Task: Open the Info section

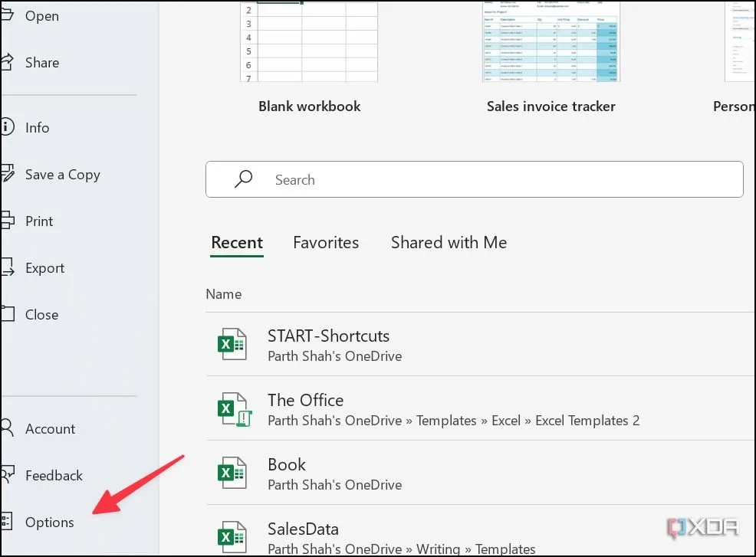Action: click(x=37, y=128)
